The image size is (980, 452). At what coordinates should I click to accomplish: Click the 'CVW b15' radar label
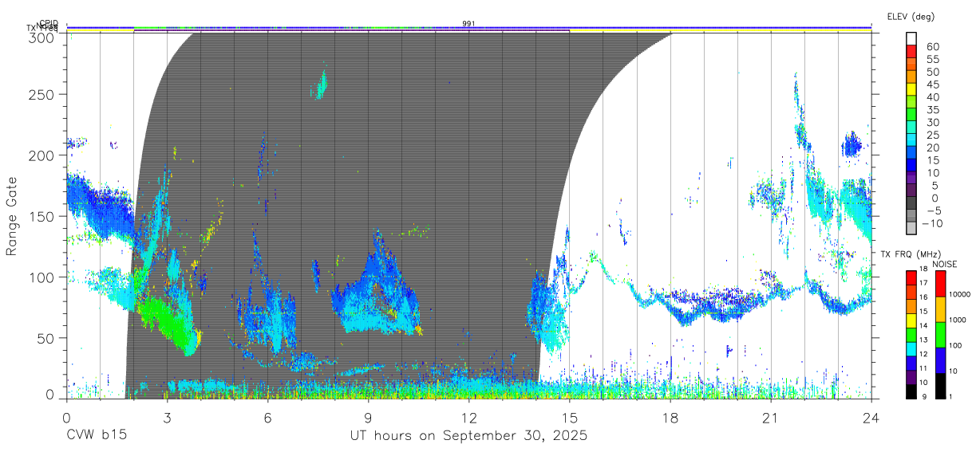(x=96, y=435)
